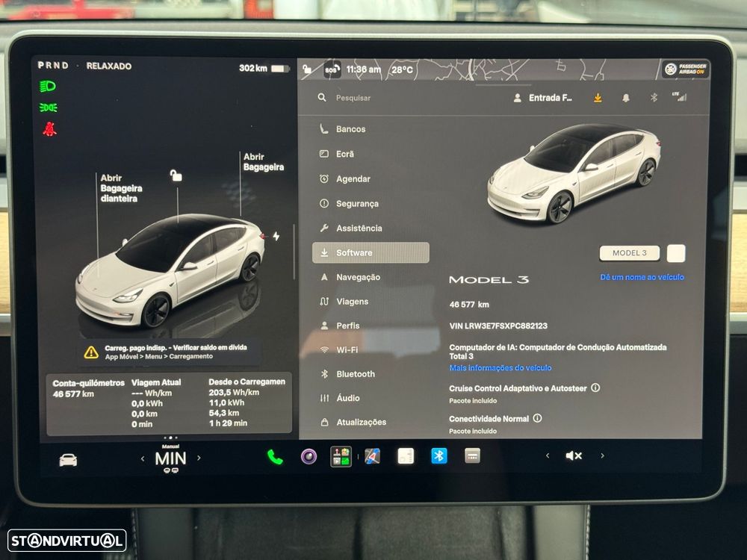Tap the 11:36 am clock

click(x=364, y=69)
